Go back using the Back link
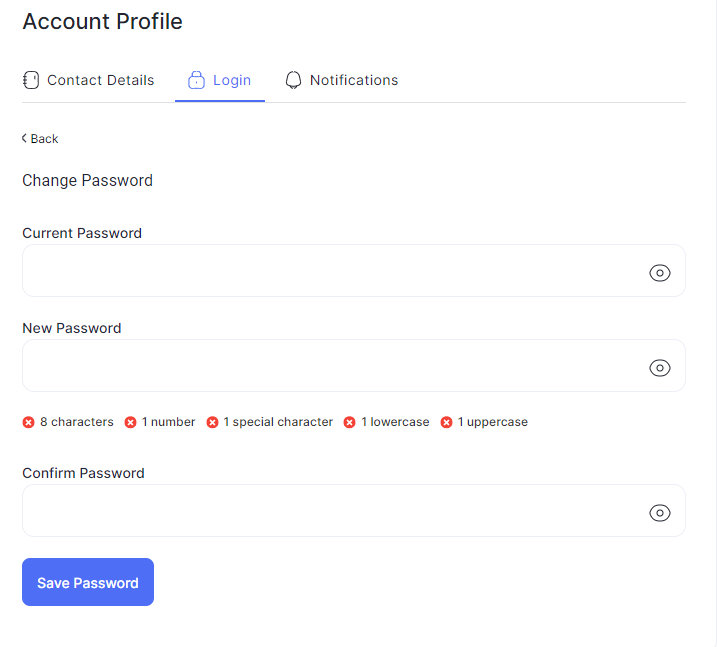This screenshot has height=647, width=717. [x=40, y=139]
